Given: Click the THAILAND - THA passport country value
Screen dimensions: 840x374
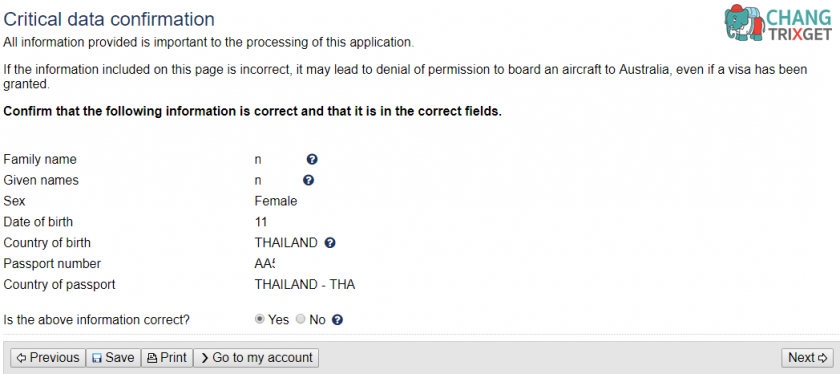Looking at the screenshot, I should pos(305,285).
